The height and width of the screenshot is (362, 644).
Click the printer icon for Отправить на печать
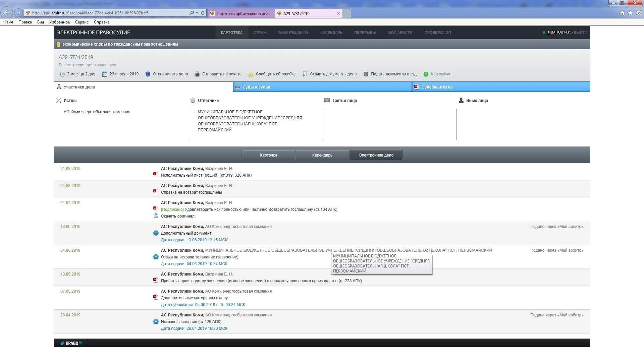pos(197,74)
